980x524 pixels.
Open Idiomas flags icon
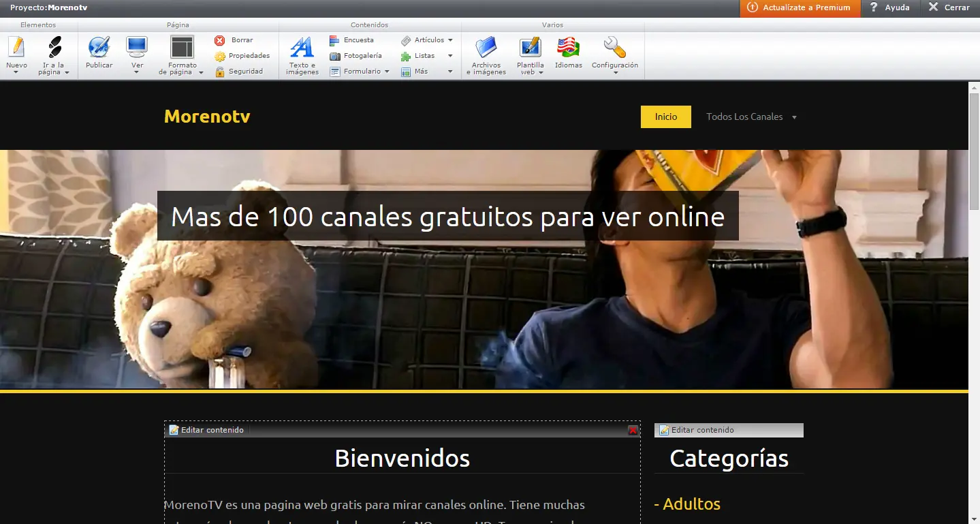click(568, 47)
